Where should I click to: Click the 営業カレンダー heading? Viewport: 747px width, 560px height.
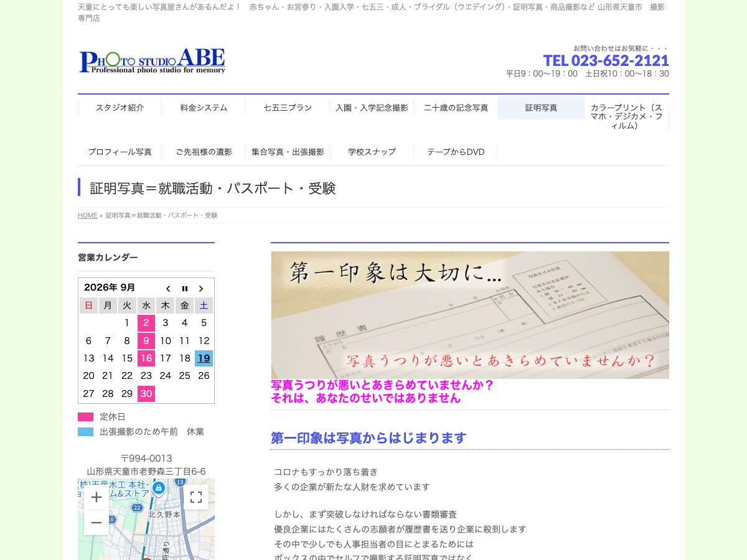[108, 258]
